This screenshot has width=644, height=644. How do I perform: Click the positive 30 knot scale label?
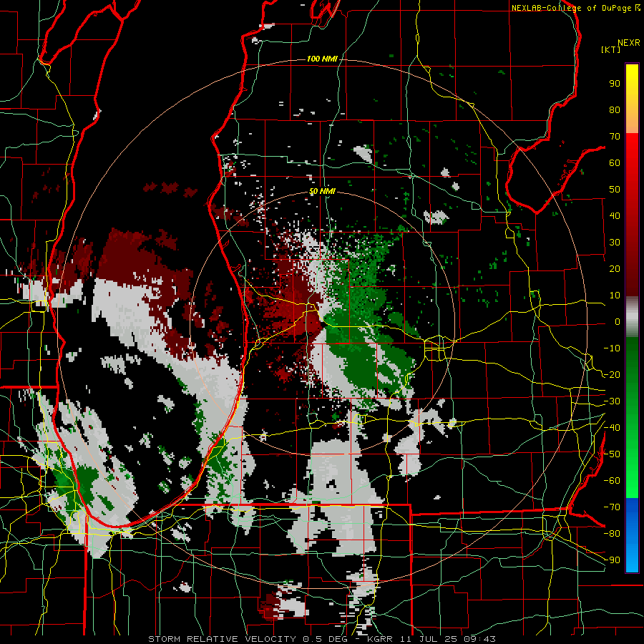click(x=615, y=243)
